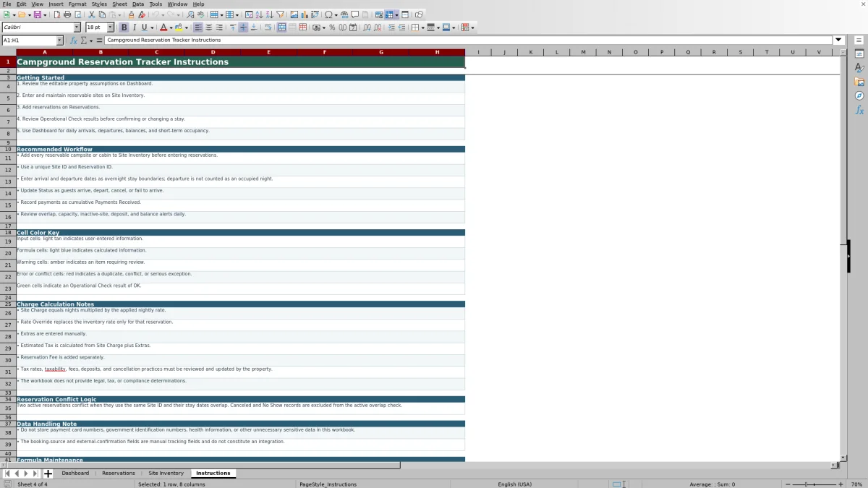Open the Font Name dropdown
The height and width of the screenshot is (488, 868).
pos(77,27)
